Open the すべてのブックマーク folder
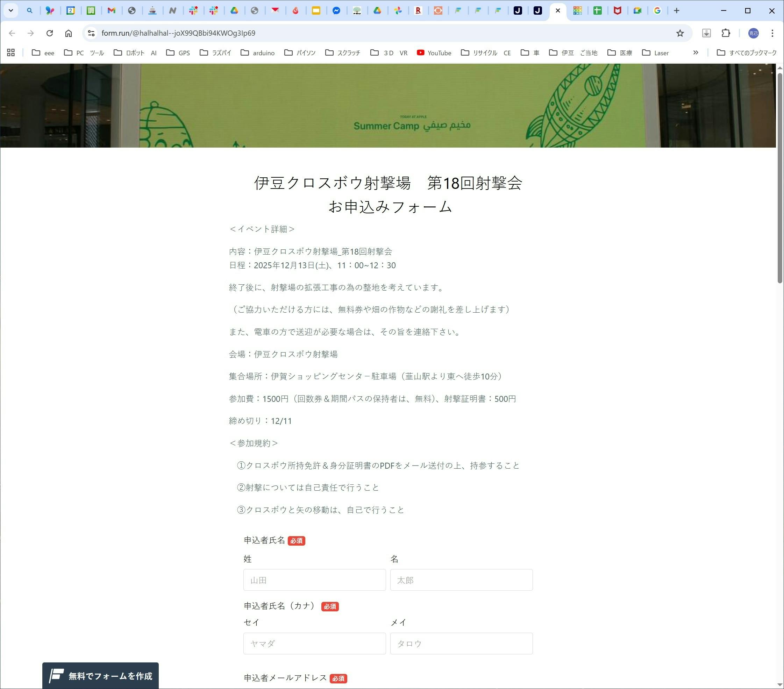The image size is (784, 689). 747,52
